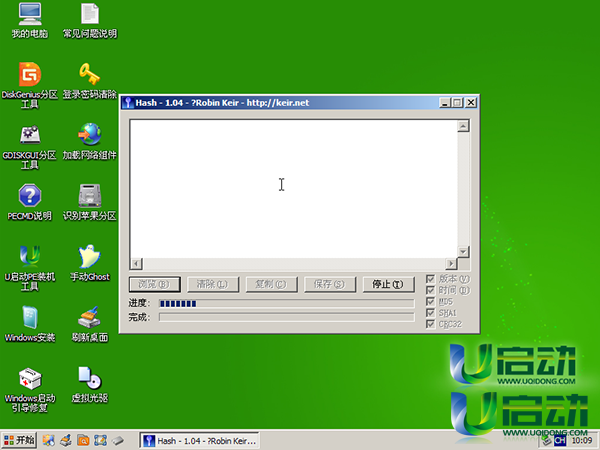Open the PECMD help icon

coord(30,195)
